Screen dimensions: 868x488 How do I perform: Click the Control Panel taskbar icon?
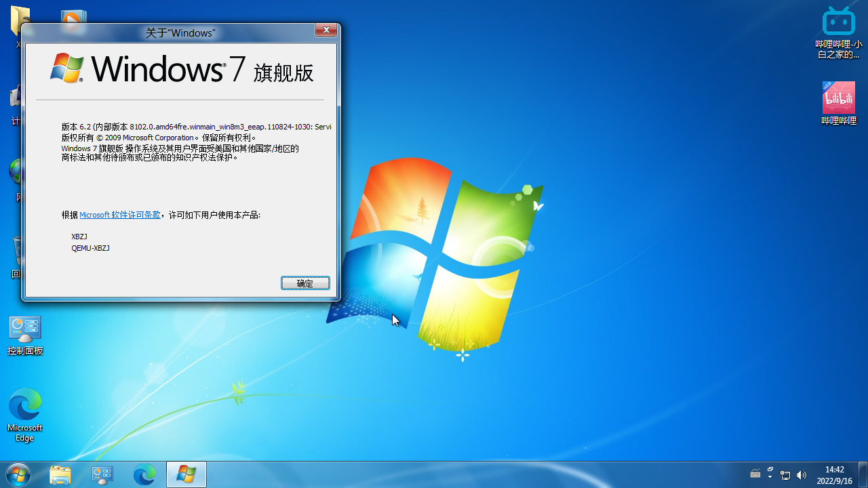(x=102, y=474)
